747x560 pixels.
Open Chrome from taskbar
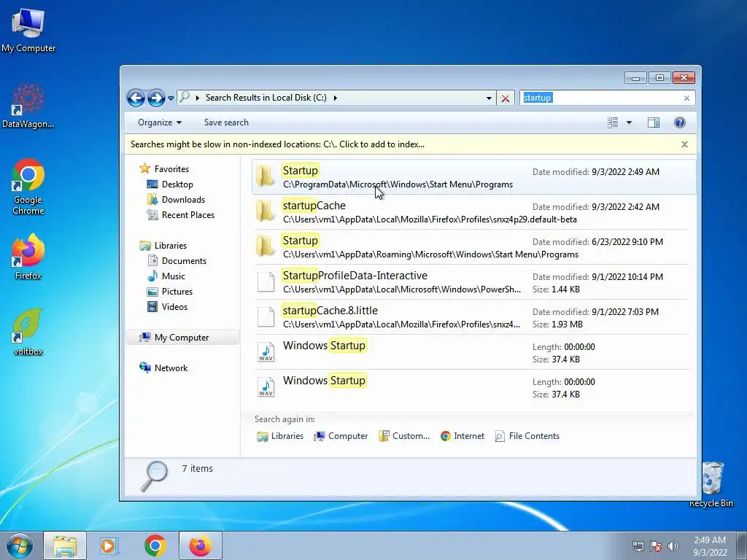point(155,545)
